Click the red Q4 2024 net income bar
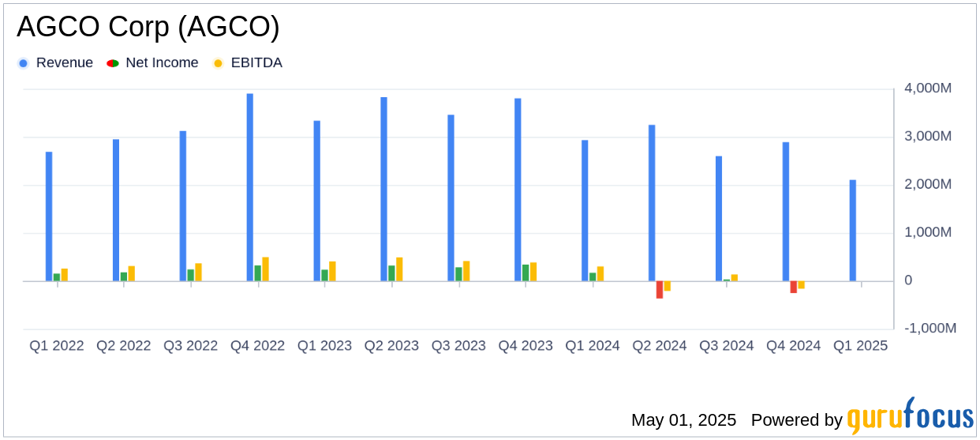This screenshot has width=980, height=440. coord(794,287)
